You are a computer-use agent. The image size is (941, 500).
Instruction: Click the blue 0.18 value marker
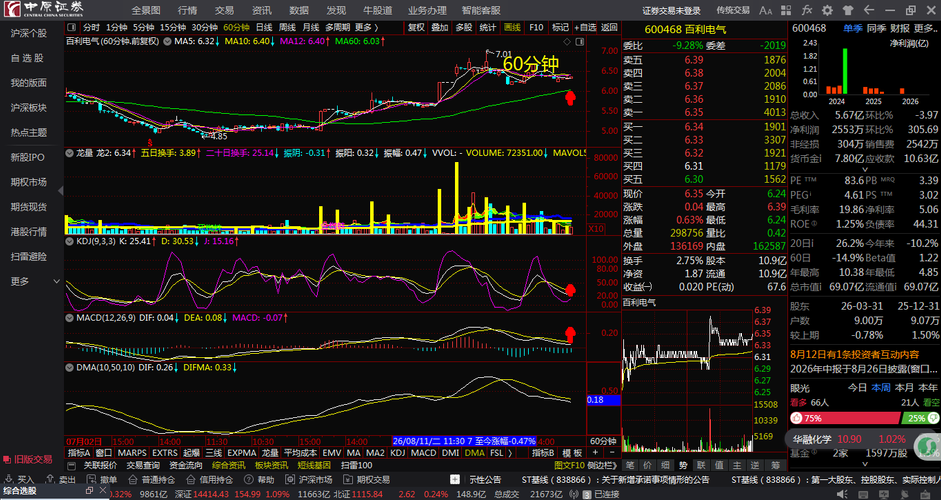click(x=603, y=400)
